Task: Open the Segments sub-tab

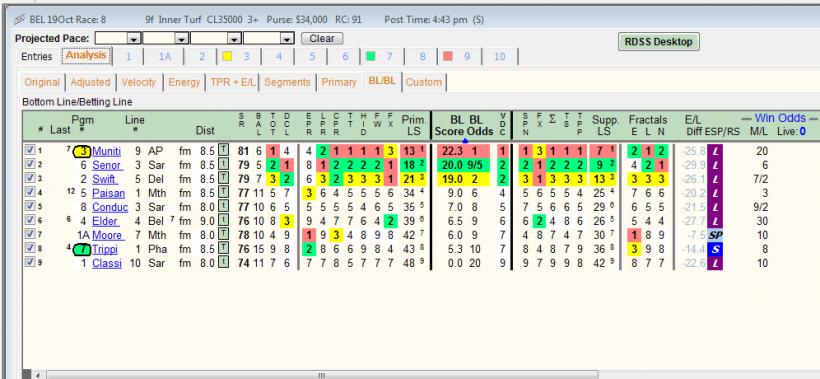Action: [x=287, y=82]
